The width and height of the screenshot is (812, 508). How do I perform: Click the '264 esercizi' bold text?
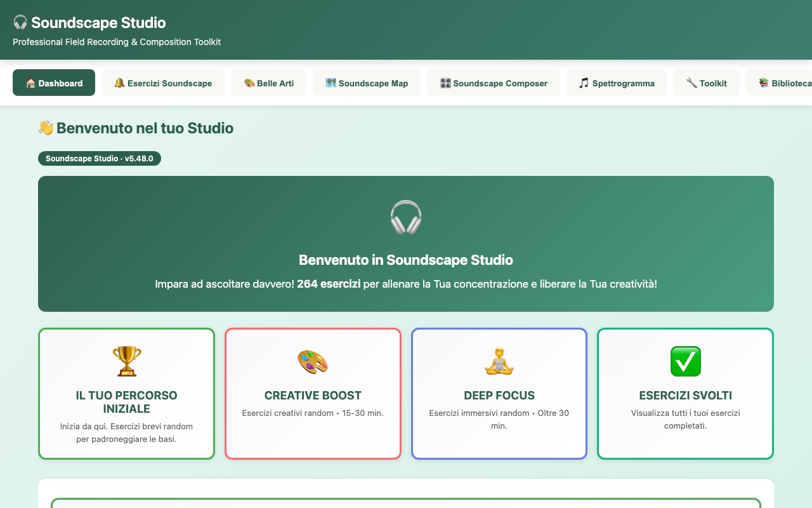coord(329,284)
